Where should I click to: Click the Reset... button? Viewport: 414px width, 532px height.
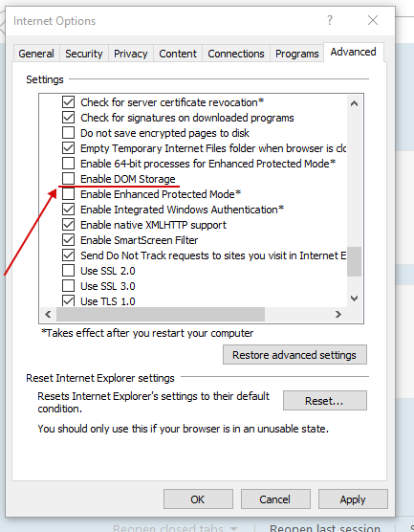click(x=324, y=401)
